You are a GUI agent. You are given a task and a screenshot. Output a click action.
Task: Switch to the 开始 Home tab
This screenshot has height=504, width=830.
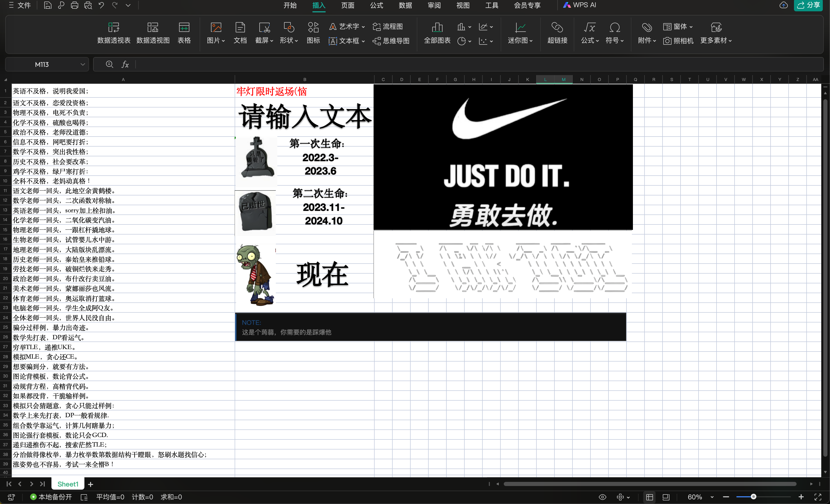[290, 5]
